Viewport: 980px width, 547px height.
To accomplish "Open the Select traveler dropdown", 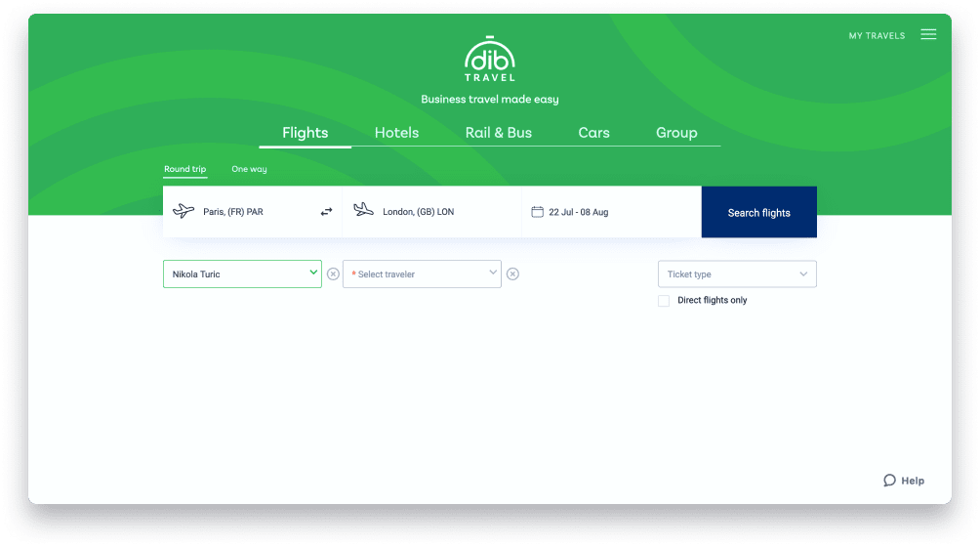I will coord(422,273).
